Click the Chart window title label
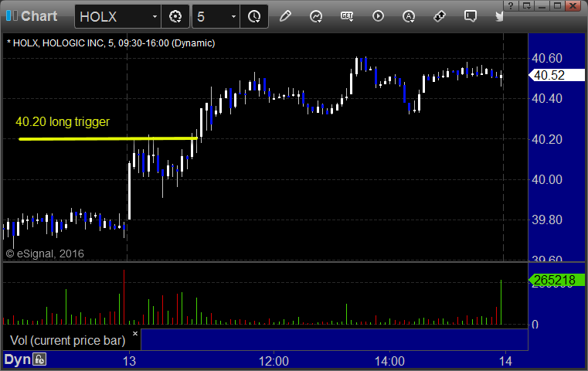 tap(39, 16)
